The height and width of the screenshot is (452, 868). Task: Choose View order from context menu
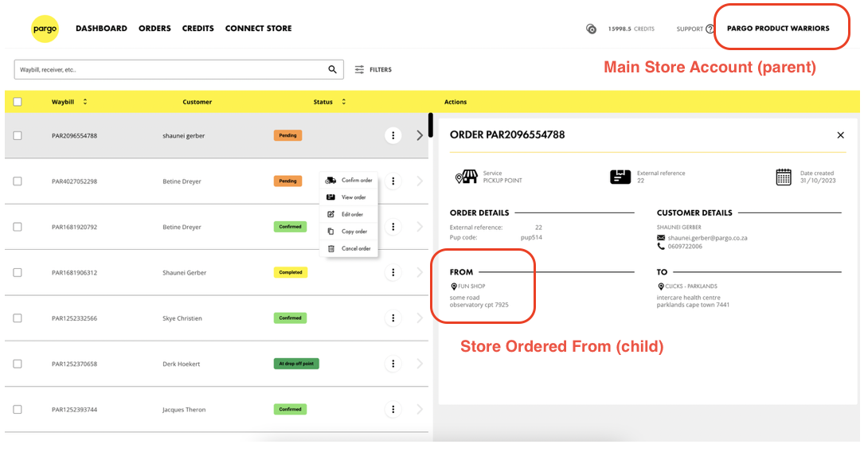pyautogui.click(x=349, y=197)
